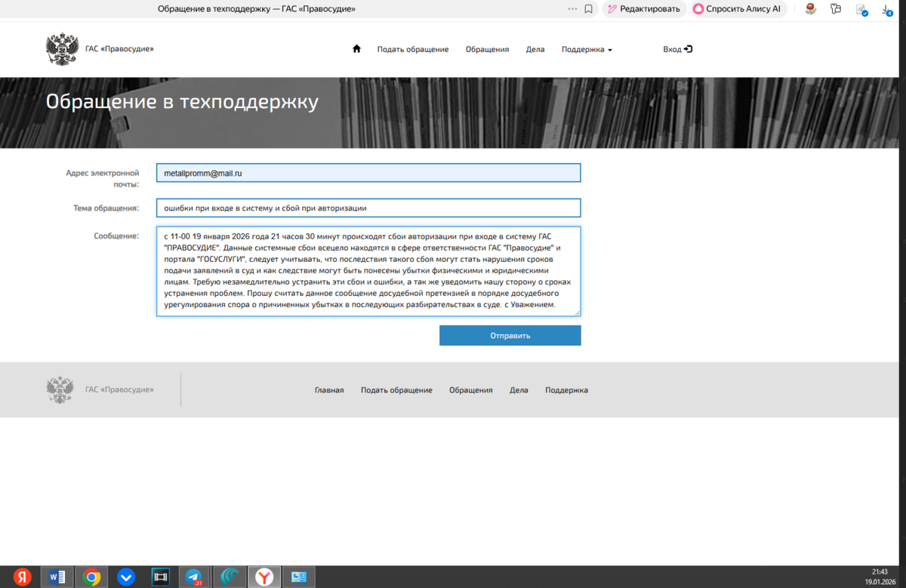
Task: Open the browser three-dots page menu
Action: pos(572,9)
